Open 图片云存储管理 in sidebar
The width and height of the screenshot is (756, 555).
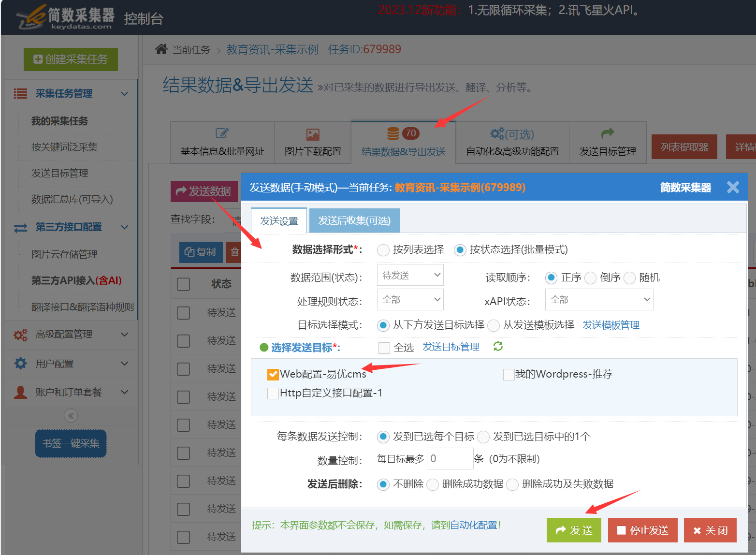point(64,254)
